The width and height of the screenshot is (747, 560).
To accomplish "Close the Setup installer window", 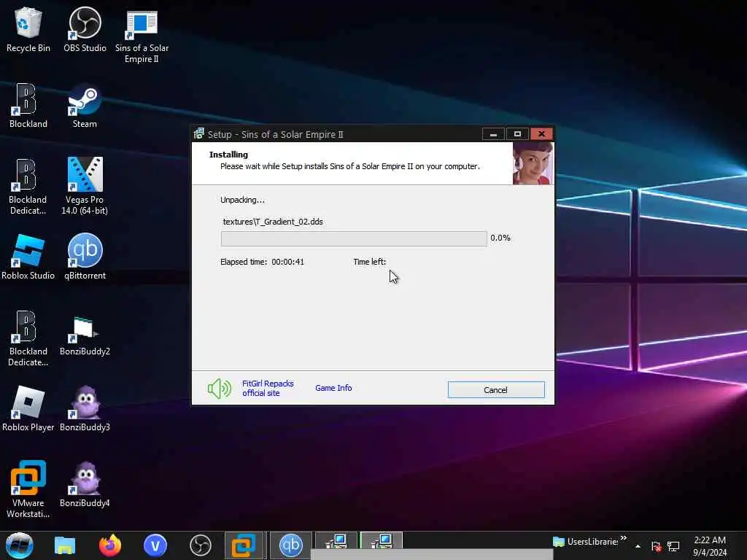I will [x=542, y=134].
